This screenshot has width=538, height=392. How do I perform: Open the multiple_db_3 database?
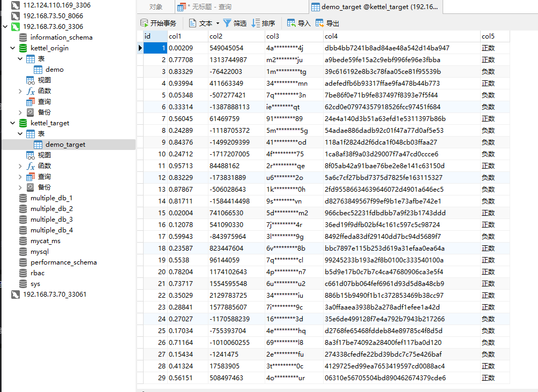(51, 220)
